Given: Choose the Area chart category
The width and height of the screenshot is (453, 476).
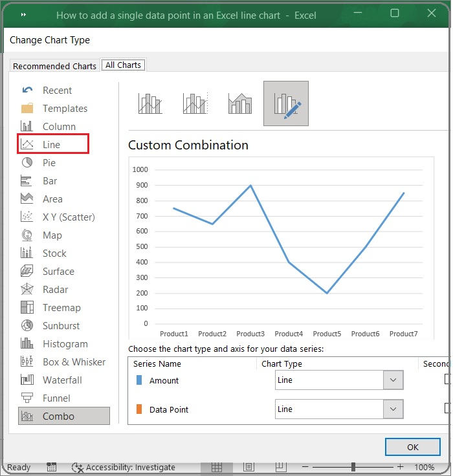Looking at the screenshot, I should (41, 199).
